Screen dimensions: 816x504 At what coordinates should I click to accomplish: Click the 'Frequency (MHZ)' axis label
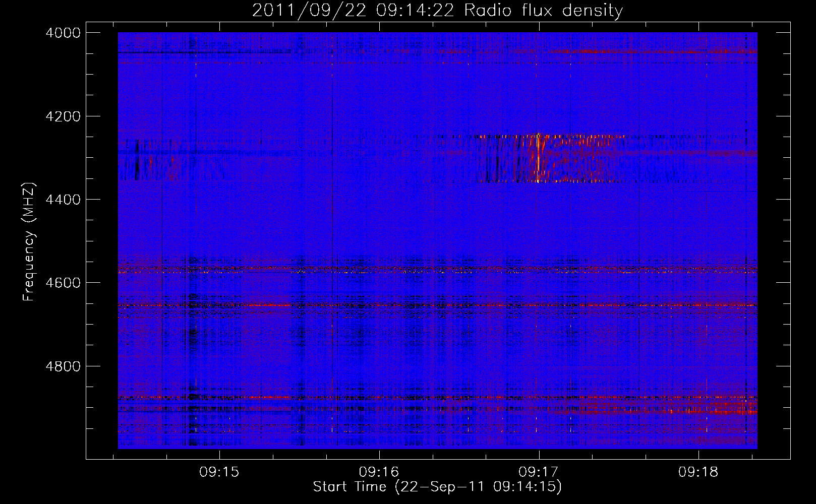point(29,242)
